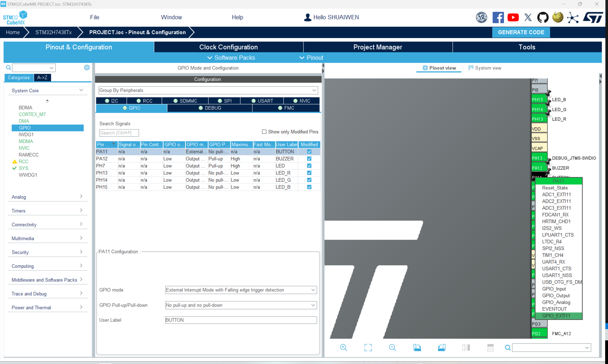Toggle Modified checkbox for PH7 row
608x364 pixels.
click(x=309, y=166)
